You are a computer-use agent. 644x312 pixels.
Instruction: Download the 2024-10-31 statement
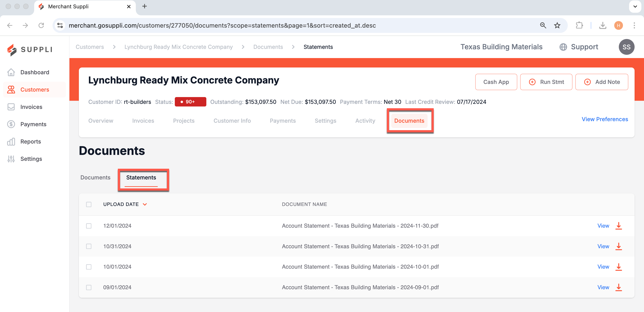coord(619,246)
